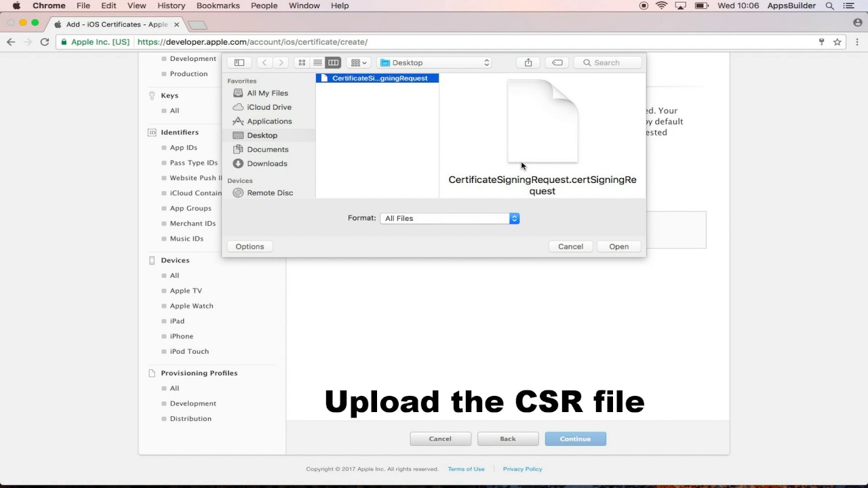Click Open to upload the file
Screen dimensions: 868x488
click(618, 247)
